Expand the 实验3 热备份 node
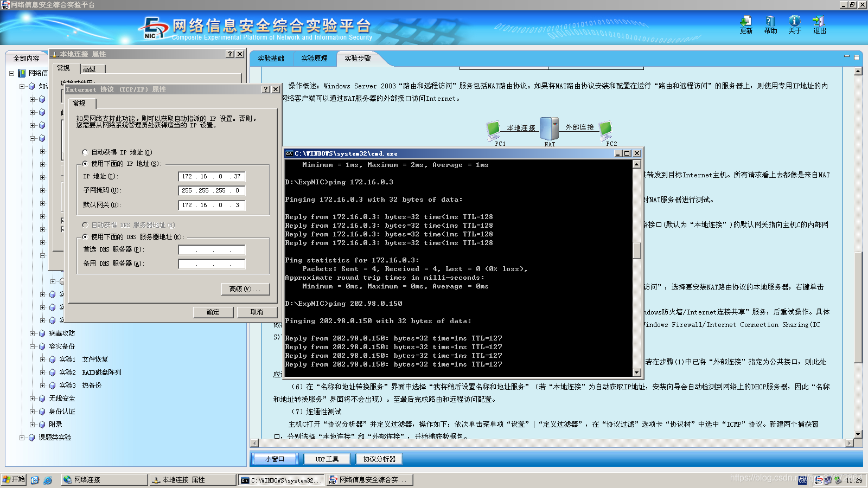 tap(42, 386)
